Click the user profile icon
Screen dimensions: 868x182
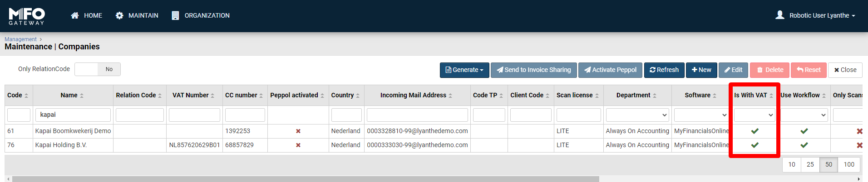780,15
